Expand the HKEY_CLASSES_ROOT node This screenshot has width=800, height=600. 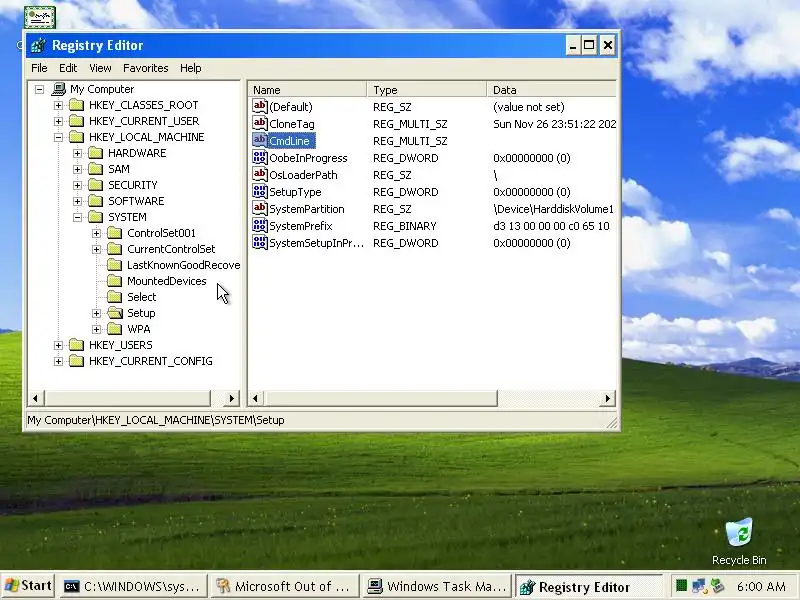[x=58, y=105]
